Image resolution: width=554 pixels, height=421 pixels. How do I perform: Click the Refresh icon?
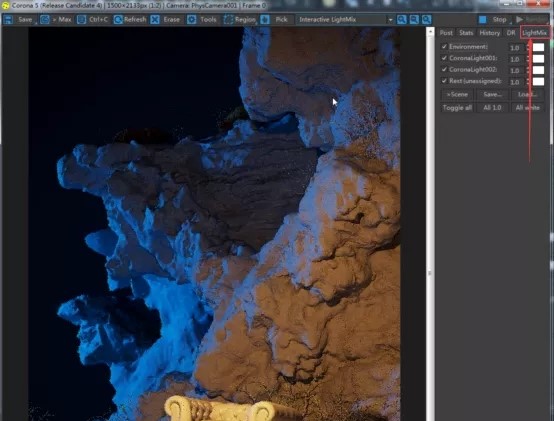118,19
